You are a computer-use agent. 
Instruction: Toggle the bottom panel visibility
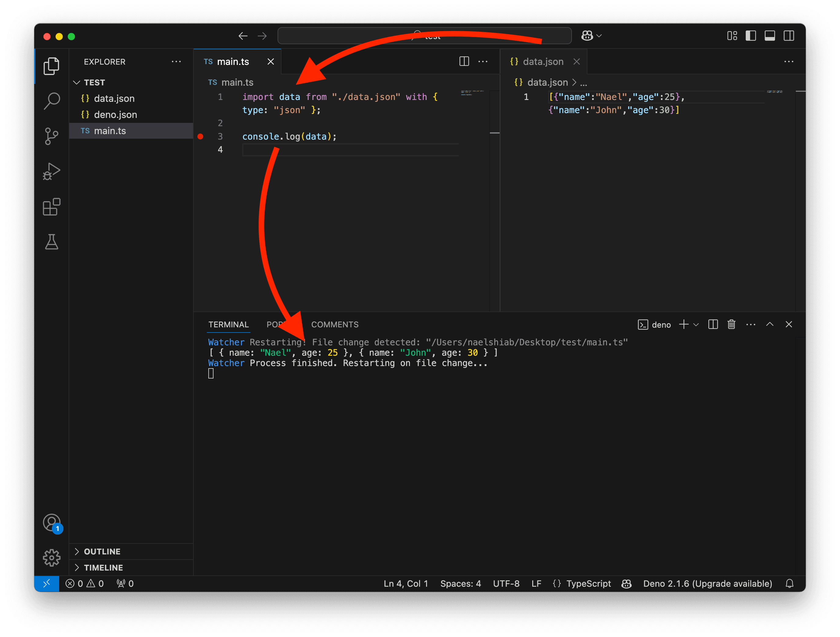[770, 36]
